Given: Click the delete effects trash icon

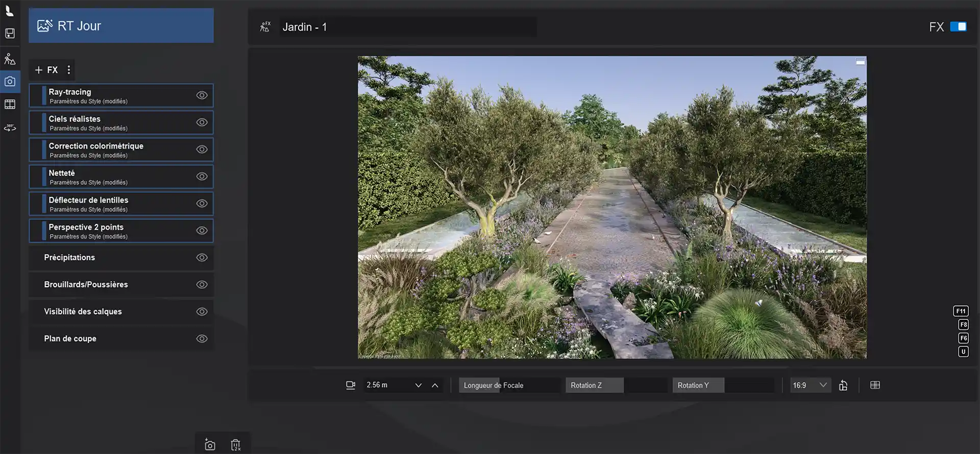Looking at the screenshot, I should coord(235,445).
